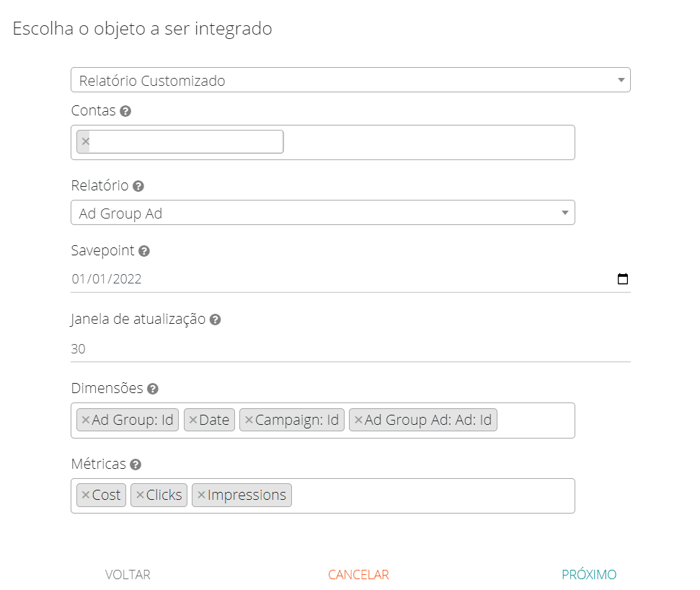Remove the Ad Group: Id dimension tag
Image resolution: width=700 pixels, height=590 pixels.
86,420
